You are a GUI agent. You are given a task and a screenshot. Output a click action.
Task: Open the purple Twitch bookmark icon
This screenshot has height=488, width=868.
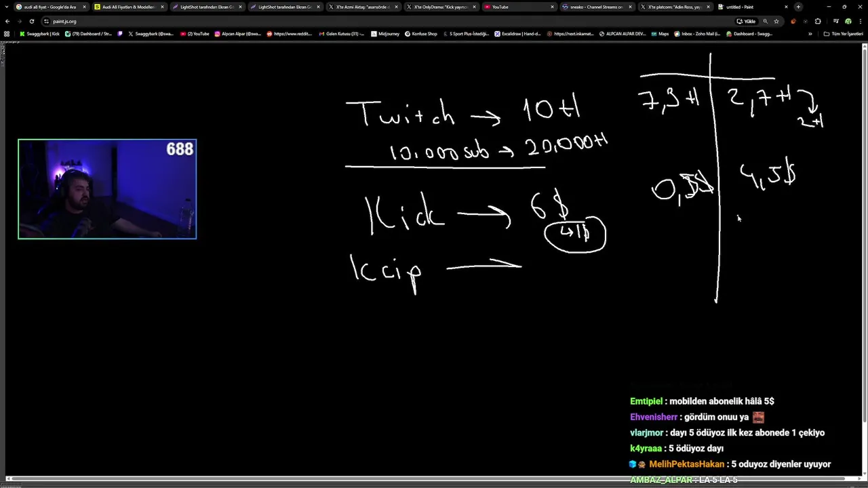[x=120, y=34]
